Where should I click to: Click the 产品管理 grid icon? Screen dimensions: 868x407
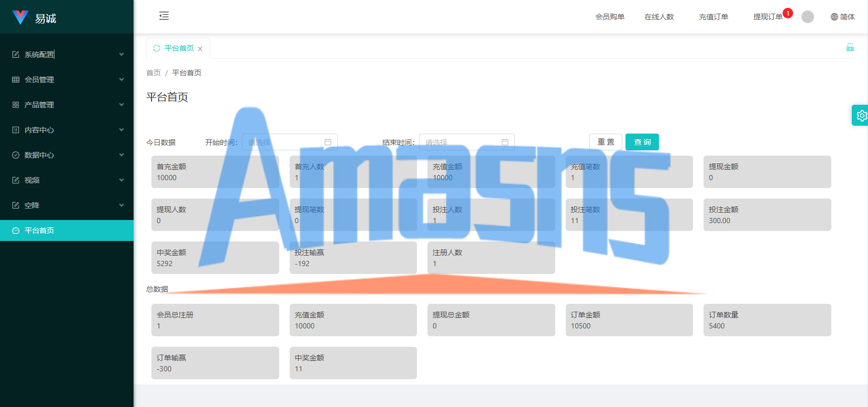16,105
